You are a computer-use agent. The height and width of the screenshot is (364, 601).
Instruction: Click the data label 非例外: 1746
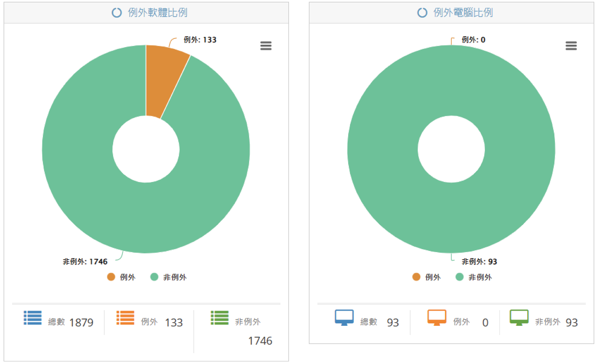tap(85, 262)
